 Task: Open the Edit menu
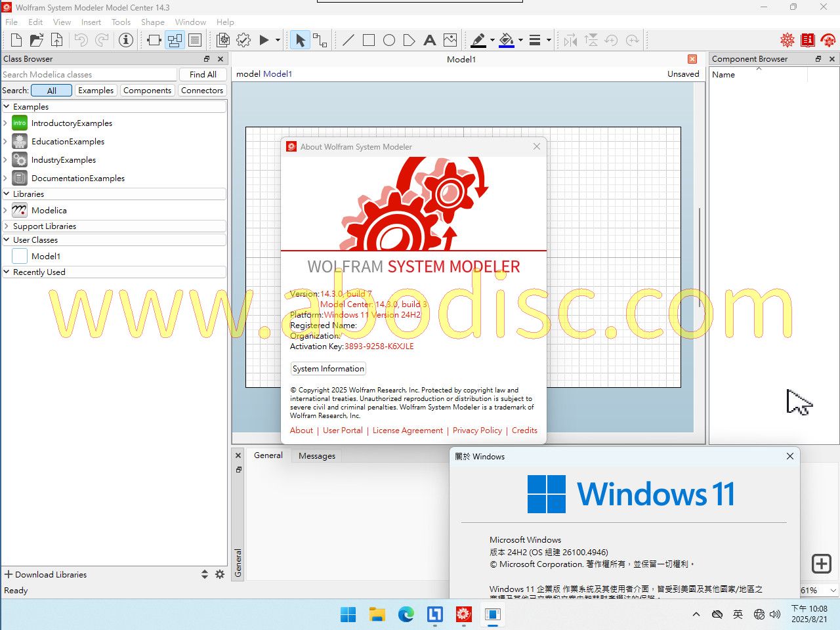(35, 22)
